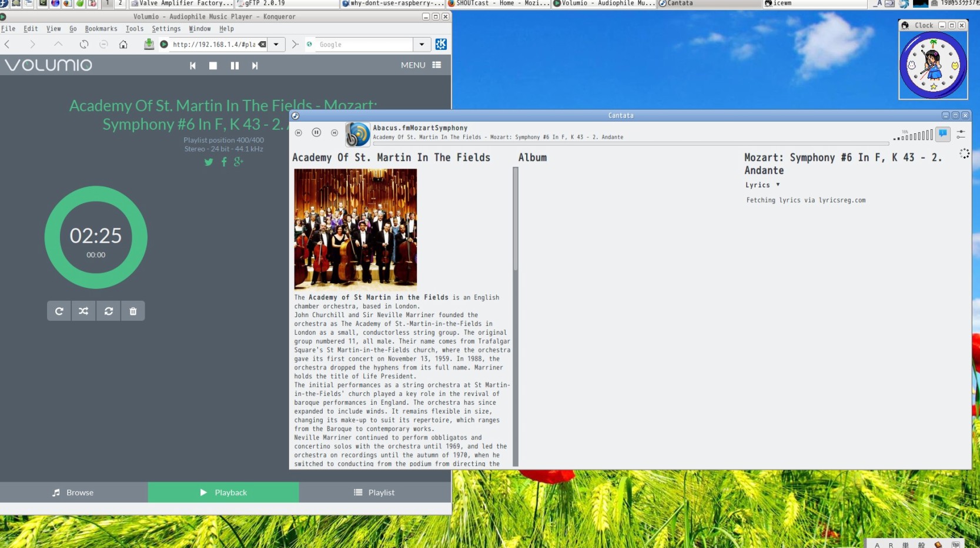Share the track on Twitter
Screen dimensions: 980x548
coord(209,162)
